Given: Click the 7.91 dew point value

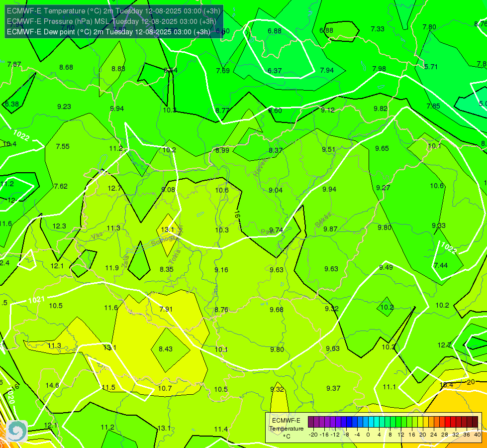Looking at the screenshot, I should (x=166, y=309).
